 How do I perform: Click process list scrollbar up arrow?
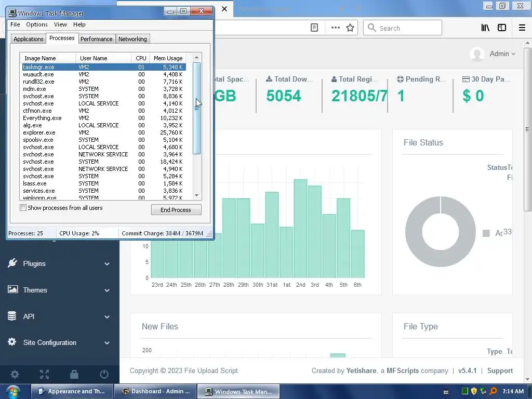[x=196, y=57]
